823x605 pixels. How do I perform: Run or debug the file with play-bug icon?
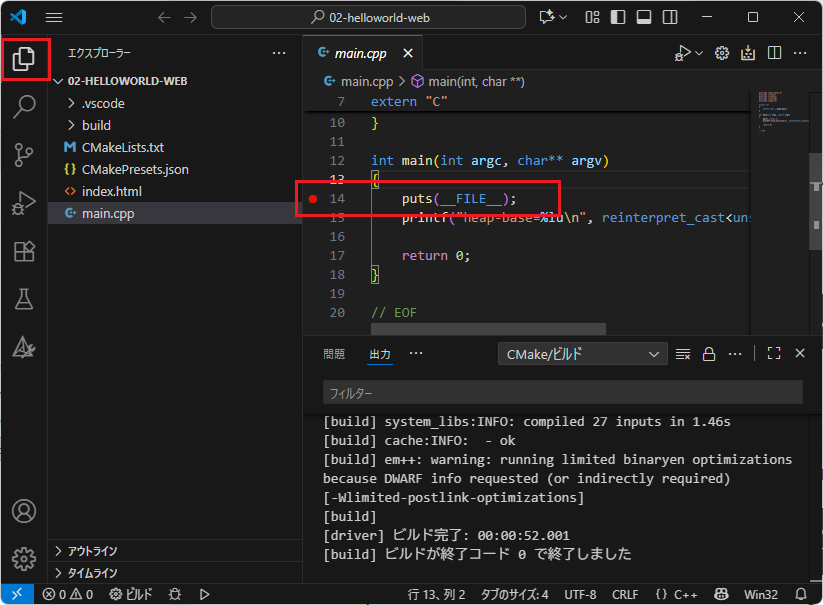click(682, 53)
